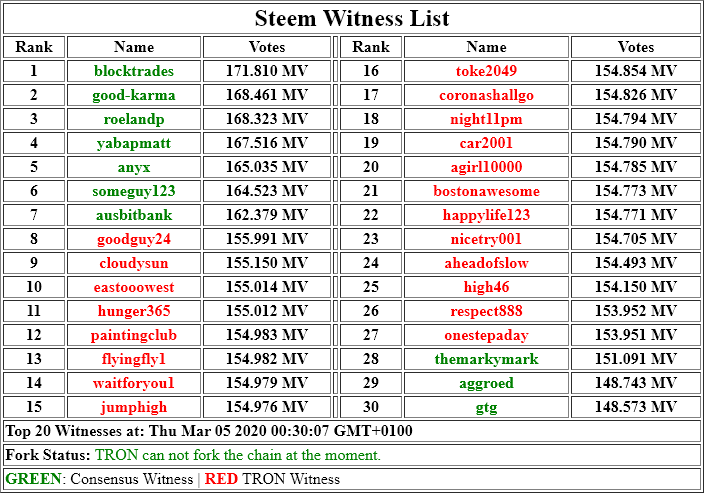Select the paintingclub witness
Screen dimensions: 704x493
134,335
